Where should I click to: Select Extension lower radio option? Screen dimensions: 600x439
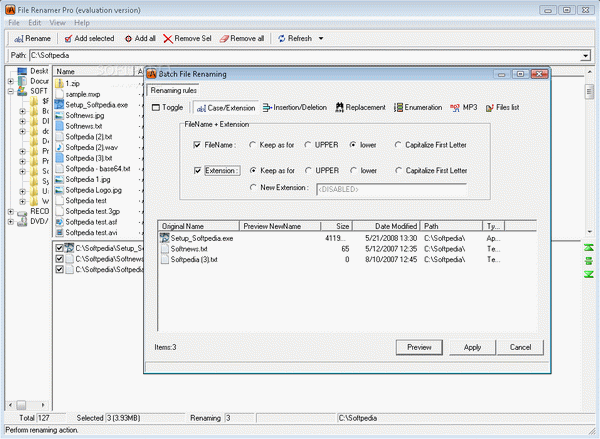[x=353, y=171]
